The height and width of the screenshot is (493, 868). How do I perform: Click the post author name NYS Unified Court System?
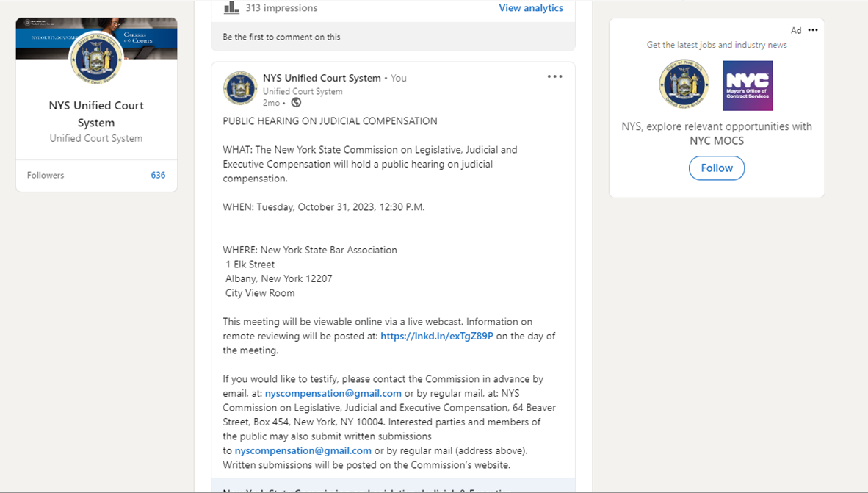(322, 78)
